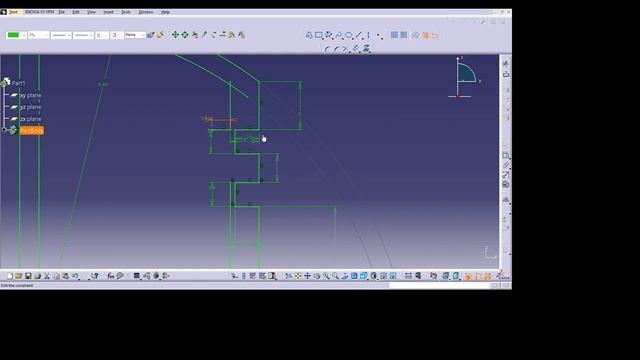Open the line type dropdown
640x360 pixels.
pos(83,36)
